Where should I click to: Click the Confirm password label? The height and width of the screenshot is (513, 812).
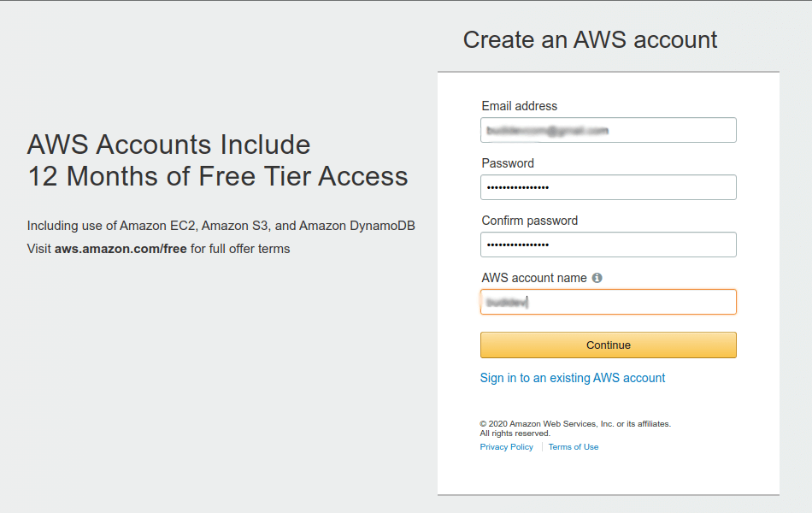530,221
